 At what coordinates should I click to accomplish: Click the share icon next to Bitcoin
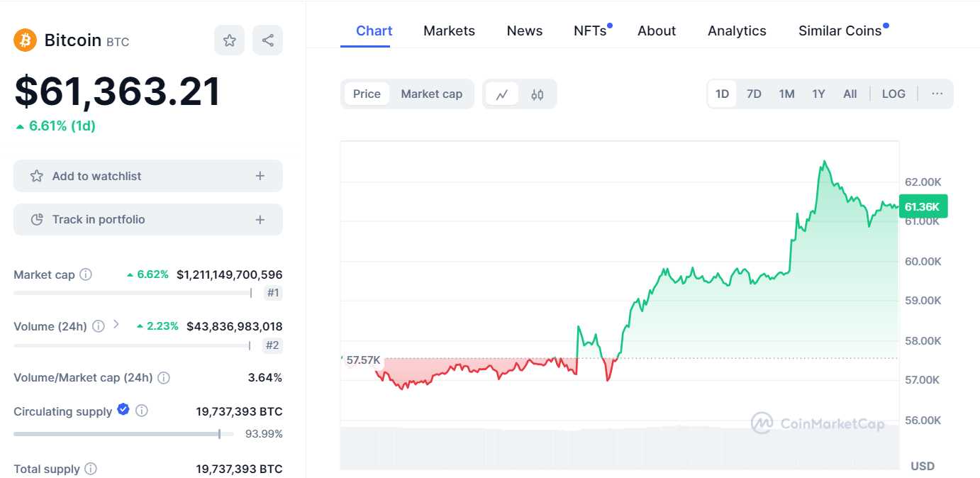(x=267, y=40)
